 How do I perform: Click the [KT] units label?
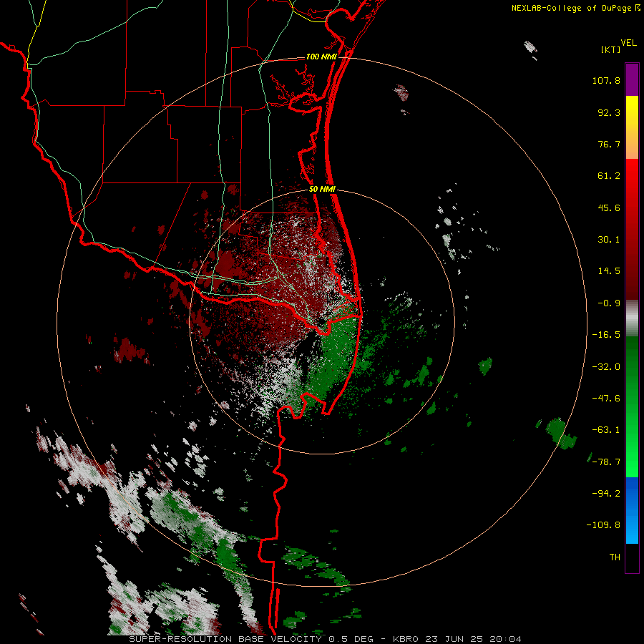(x=610, y=49)
